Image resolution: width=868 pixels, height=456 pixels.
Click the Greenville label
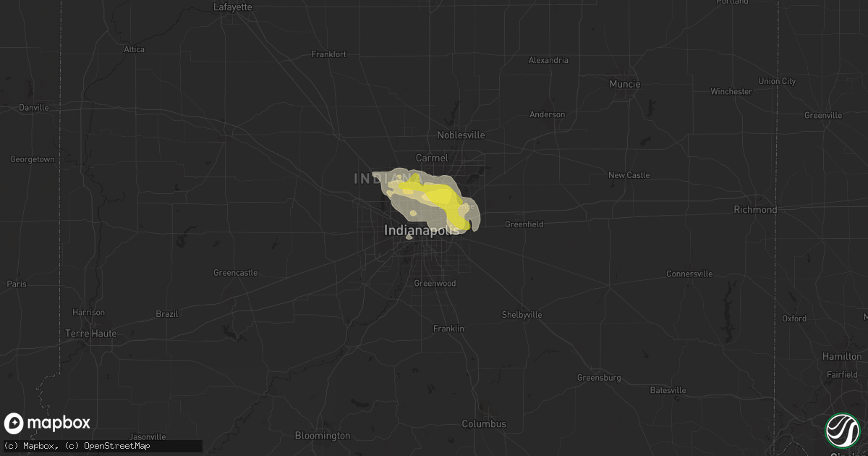coord(822,115)
